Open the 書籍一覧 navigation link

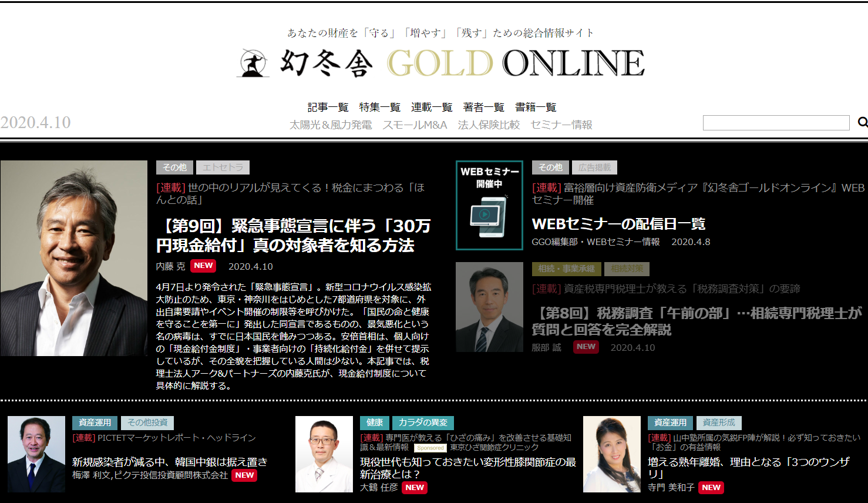536,107
